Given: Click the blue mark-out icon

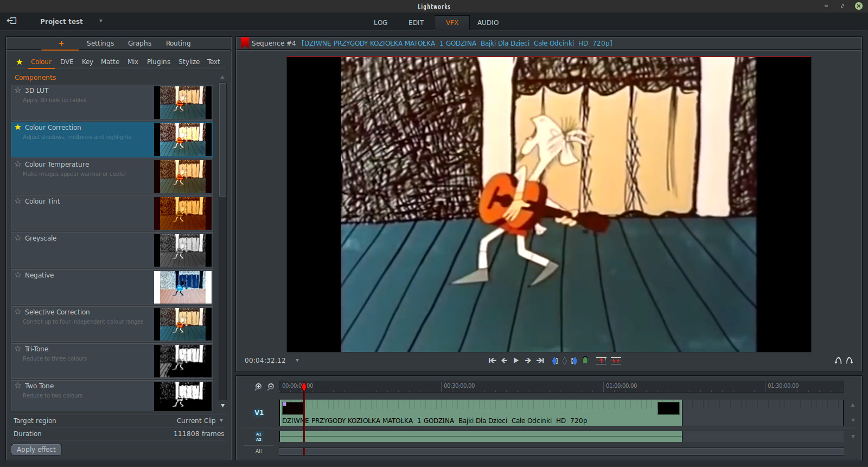Looking at the screenshot, I should pos(575,361).
